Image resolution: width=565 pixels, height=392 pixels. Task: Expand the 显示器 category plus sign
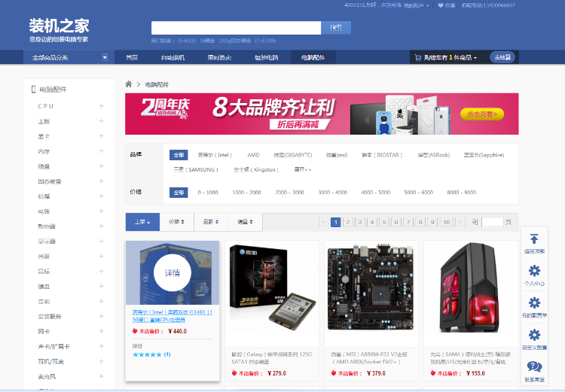[x=101, y=242]
